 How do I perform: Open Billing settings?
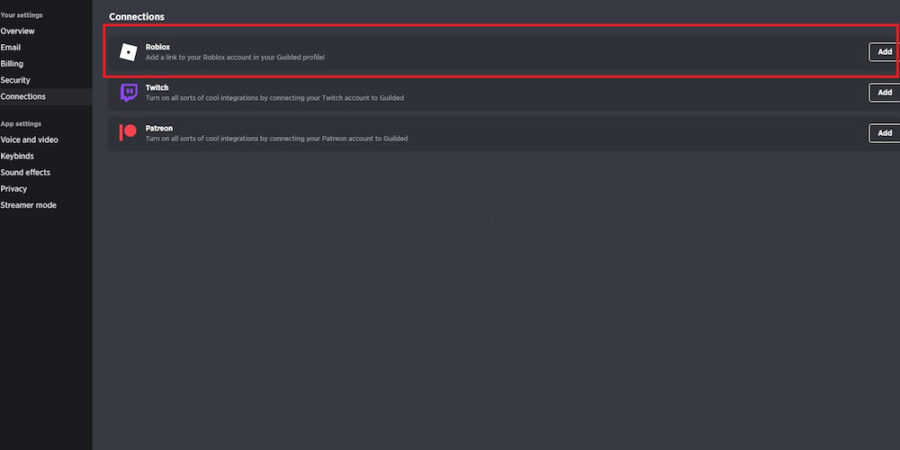(x=11, y=64)
